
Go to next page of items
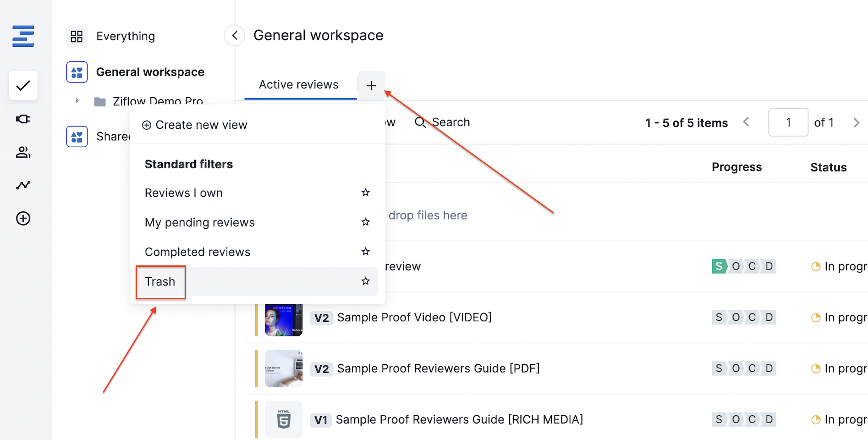click(856, 123)
